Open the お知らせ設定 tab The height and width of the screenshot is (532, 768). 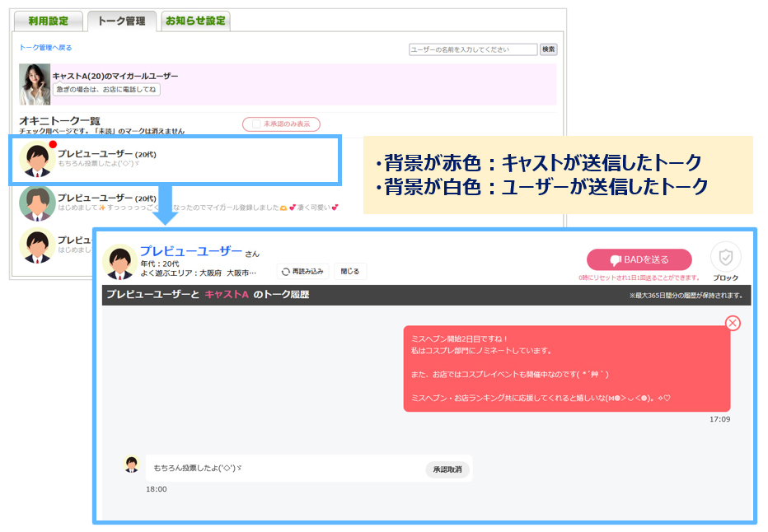[195, 21]
